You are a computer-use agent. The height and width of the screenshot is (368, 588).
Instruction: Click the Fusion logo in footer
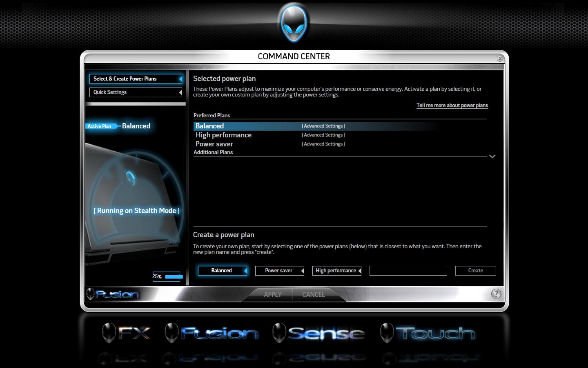[113, 294]
